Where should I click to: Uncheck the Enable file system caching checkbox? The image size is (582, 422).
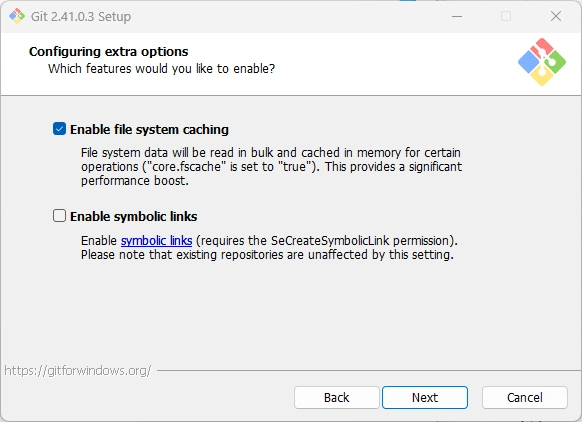(59, 129)
